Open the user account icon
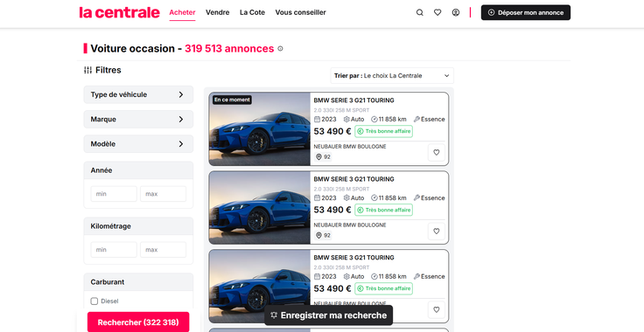This screenshot has width=644, height=332. click(456, 13)
